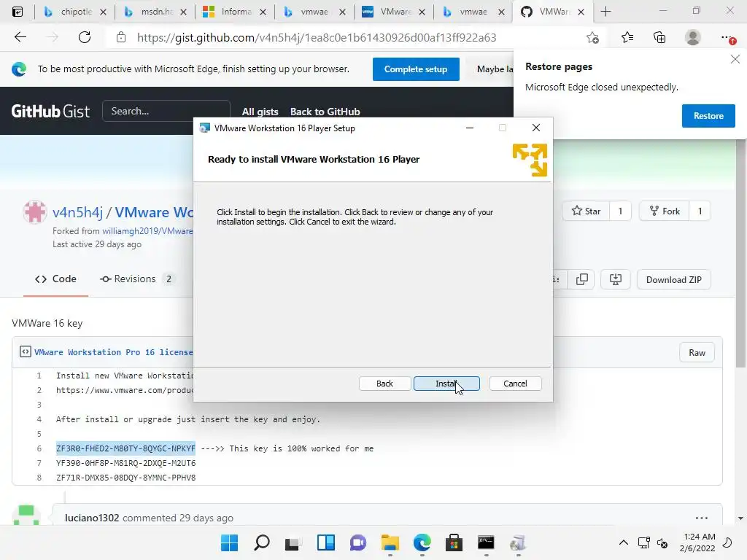747x560 pixels.
Task: Open Widgets from the taskbar
Action: [x=326, y=542]
